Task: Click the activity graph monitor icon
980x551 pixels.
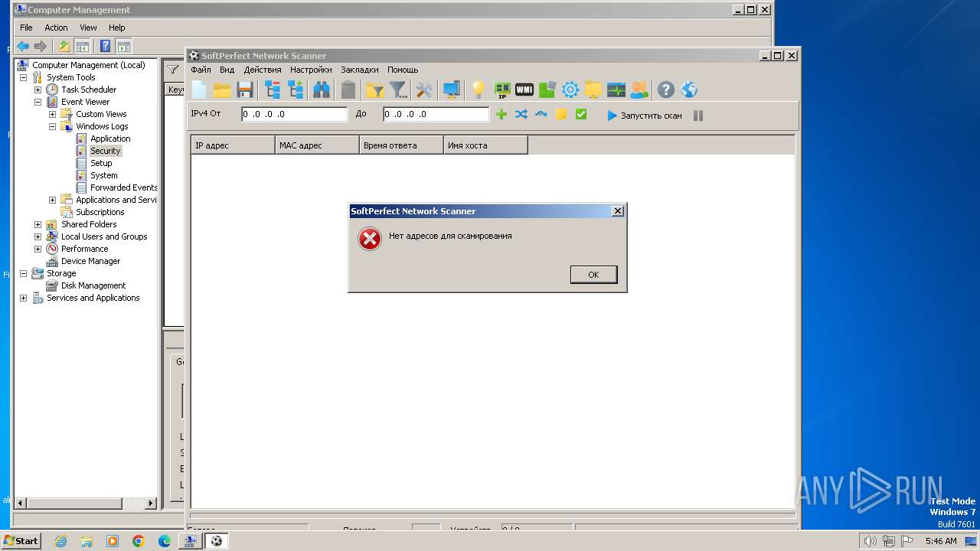Action: click(x=616, y=90)
